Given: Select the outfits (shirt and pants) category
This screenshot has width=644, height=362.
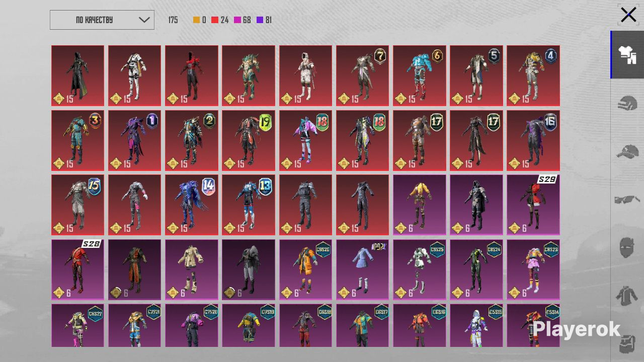Looking at the screenshot, I should coord(627,55).
